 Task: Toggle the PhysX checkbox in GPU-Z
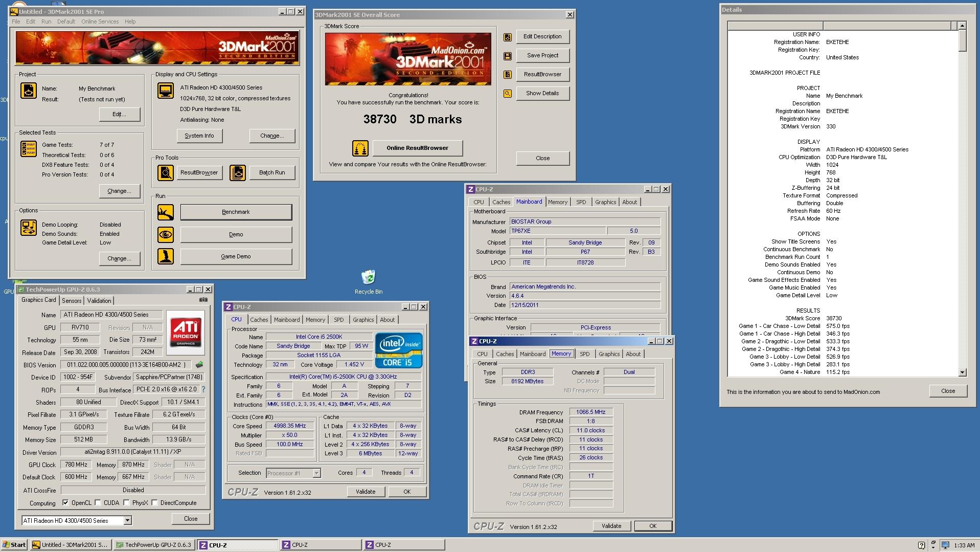126,503
